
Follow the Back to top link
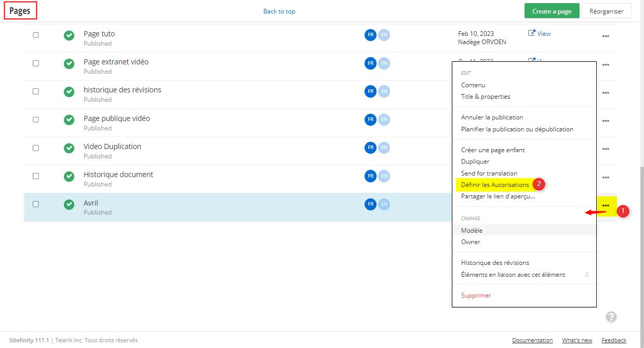tap(279, 11)
